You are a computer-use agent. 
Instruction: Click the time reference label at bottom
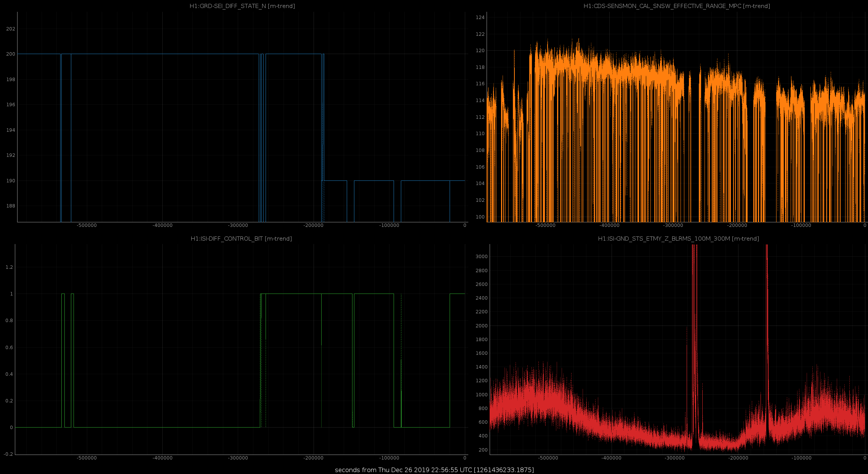point(434,470)
